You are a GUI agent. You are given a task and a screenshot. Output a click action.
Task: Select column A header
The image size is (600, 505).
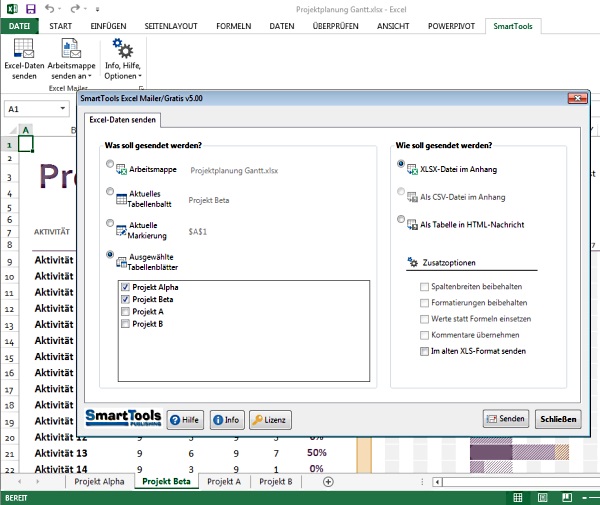[26, 130]
